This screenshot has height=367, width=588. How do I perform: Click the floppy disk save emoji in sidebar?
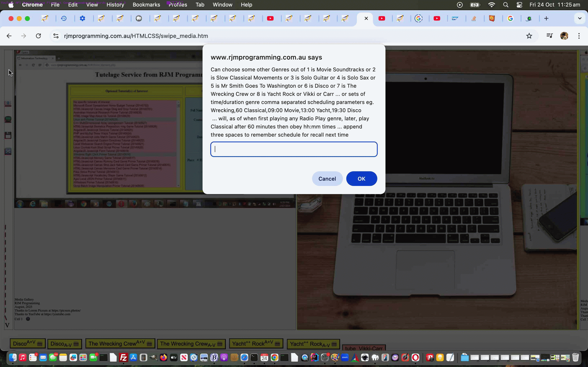point(8,135)
